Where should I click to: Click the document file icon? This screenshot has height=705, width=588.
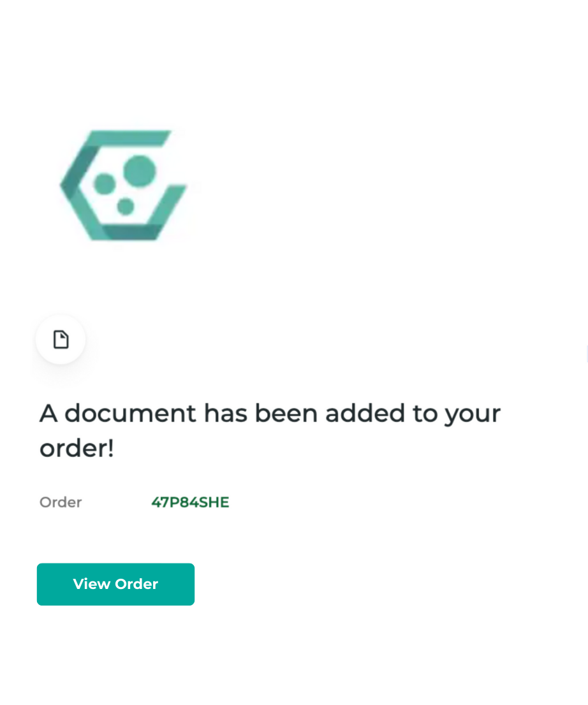(61, 340)
